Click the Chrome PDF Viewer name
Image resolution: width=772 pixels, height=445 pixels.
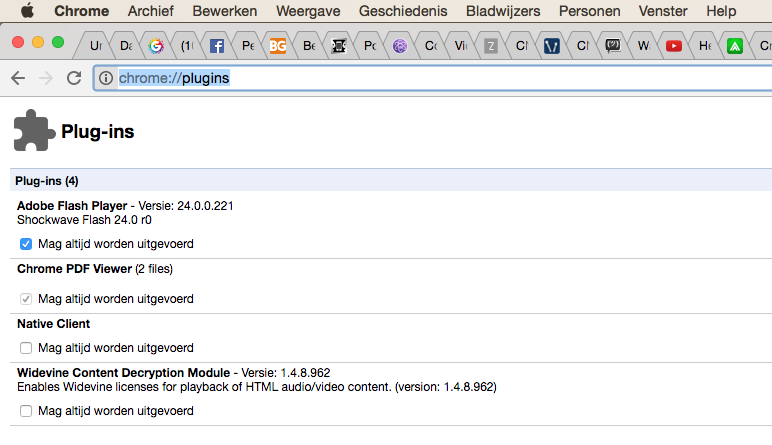pos(74,269)
